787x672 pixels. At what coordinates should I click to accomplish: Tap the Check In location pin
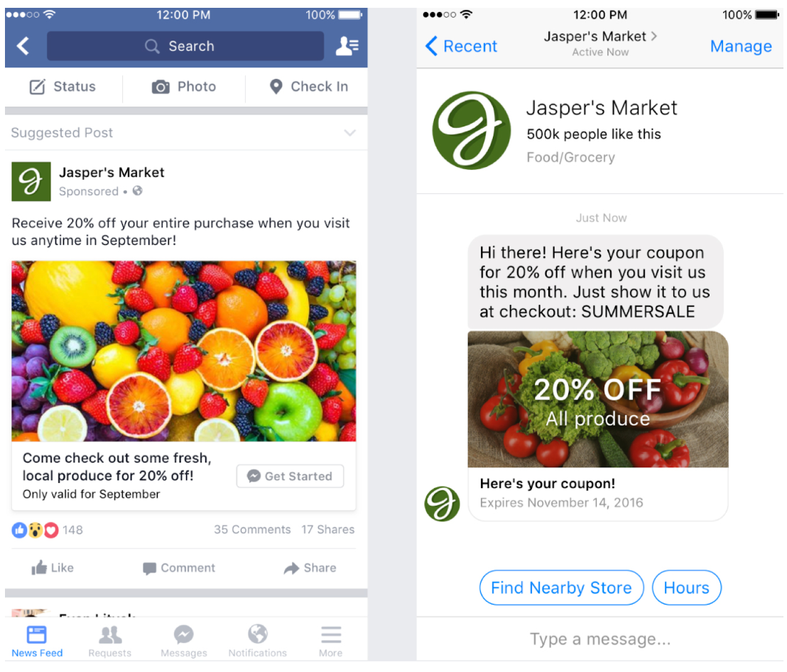[276, 87]
